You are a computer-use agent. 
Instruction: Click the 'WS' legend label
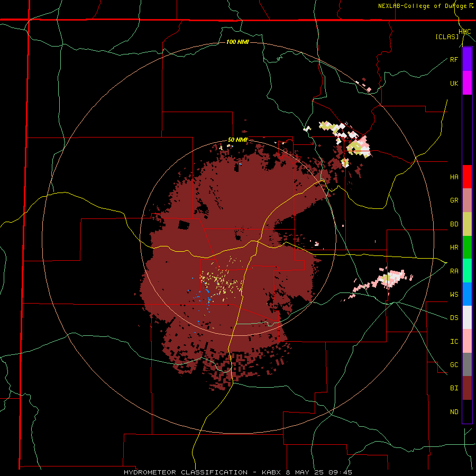[454, 295]
